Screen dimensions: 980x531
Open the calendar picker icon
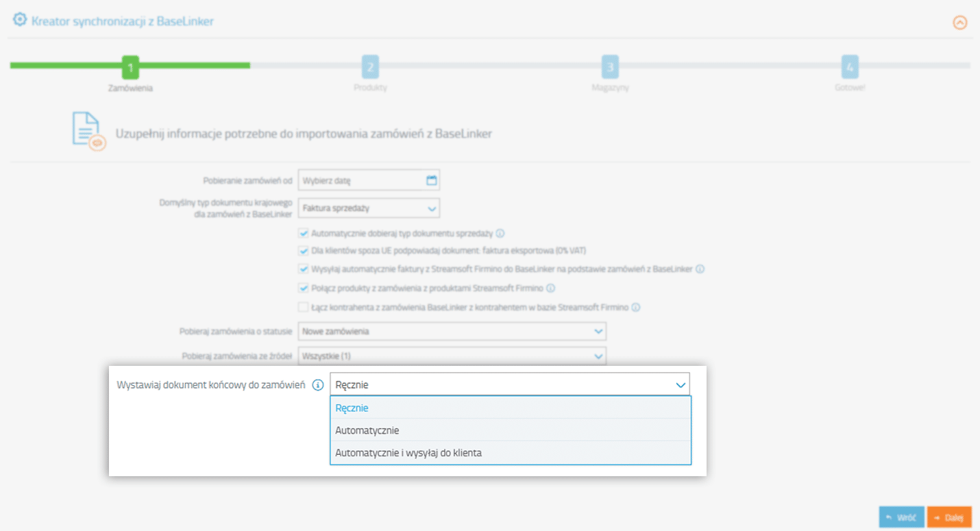click(x=432, y=181)
